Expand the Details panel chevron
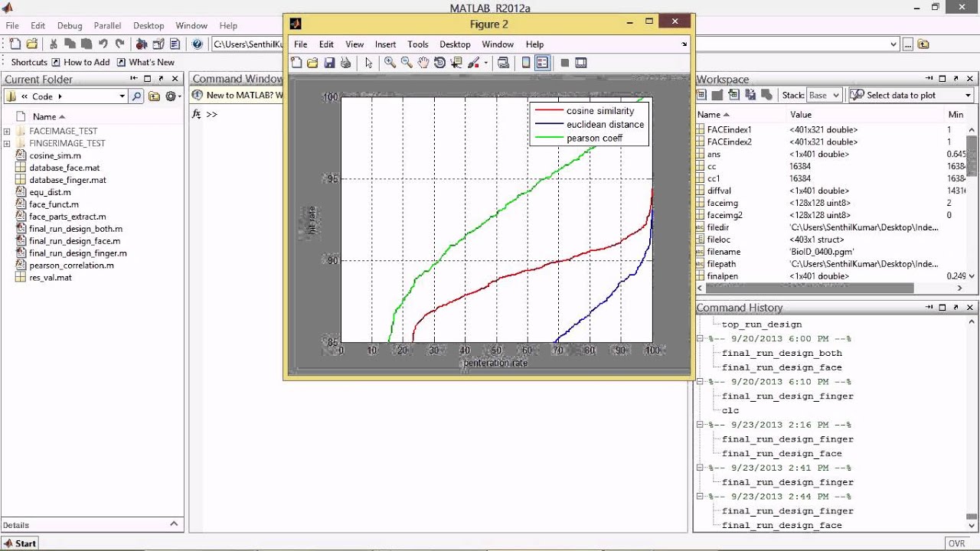Viewport: 980px width, 551px height. tap(174, 524)
